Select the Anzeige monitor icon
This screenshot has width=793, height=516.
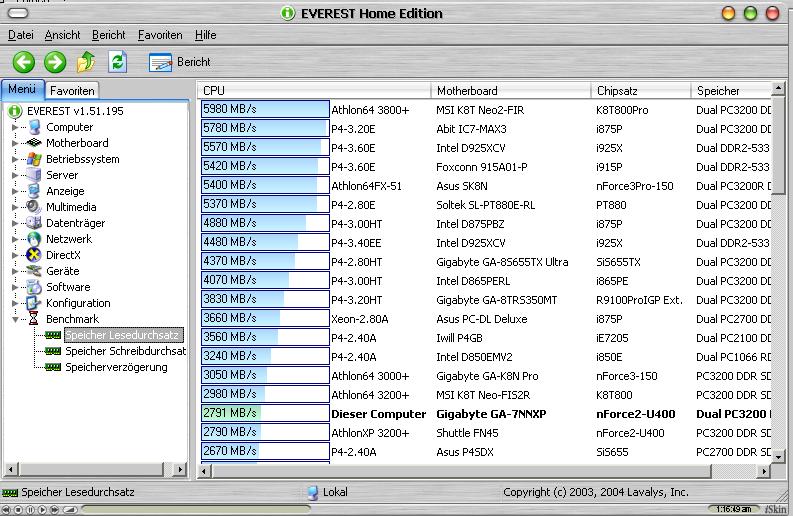click(x=34, y=191)
